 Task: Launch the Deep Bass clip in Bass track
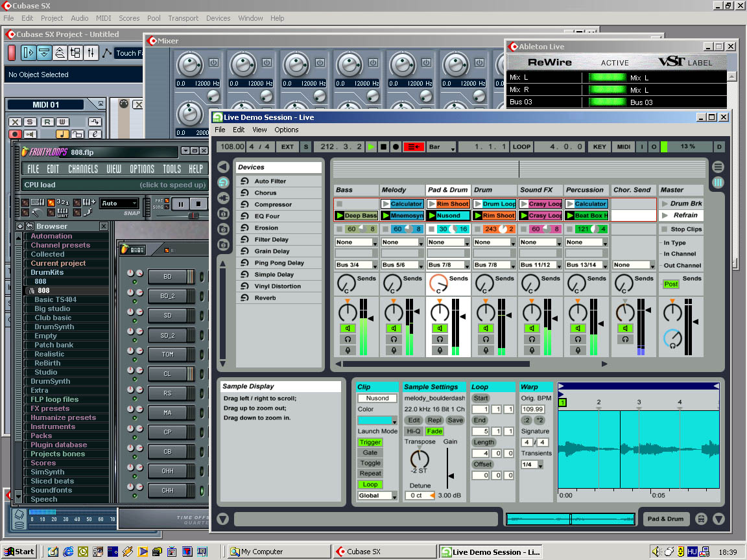click(340, 216)
